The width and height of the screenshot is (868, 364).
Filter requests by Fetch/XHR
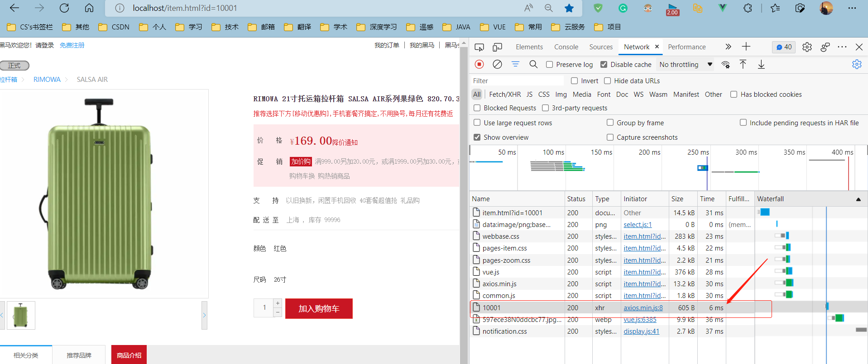[505, 95]
